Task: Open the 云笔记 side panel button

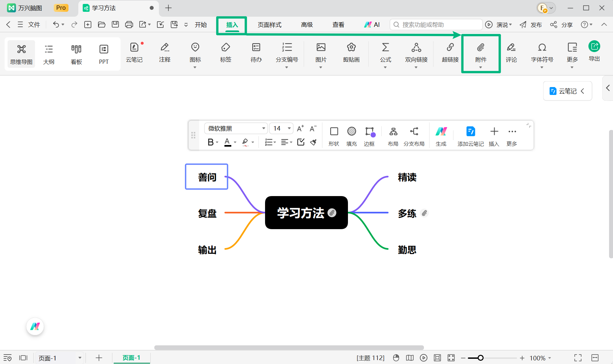Action: click(567, 91)
